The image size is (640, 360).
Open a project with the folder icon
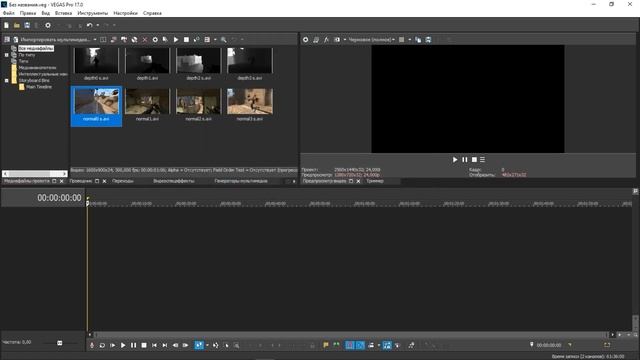(17, 25)
